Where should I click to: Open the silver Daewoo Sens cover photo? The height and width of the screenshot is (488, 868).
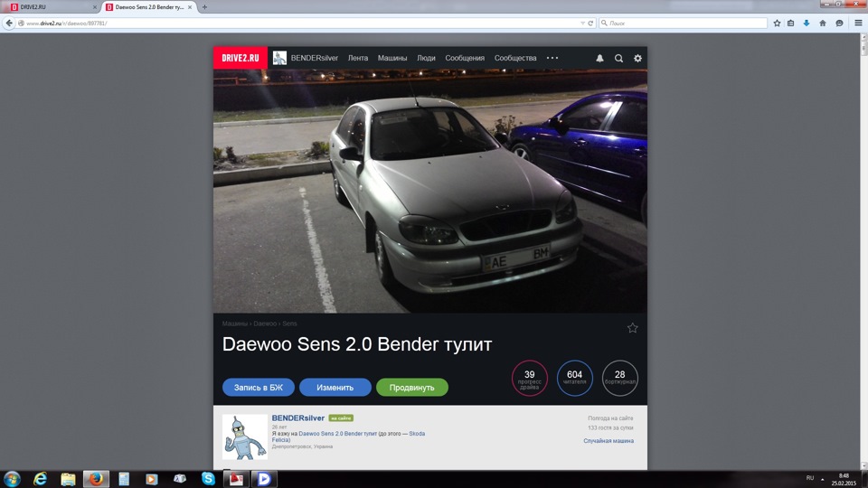click(x=430, y=191)
